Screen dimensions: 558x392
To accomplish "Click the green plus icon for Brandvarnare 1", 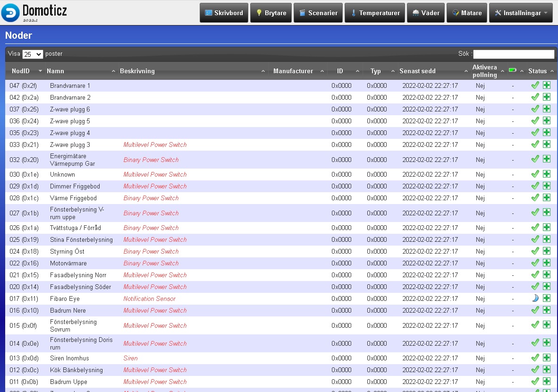I will pyautogui.click(x=546, y=85).
